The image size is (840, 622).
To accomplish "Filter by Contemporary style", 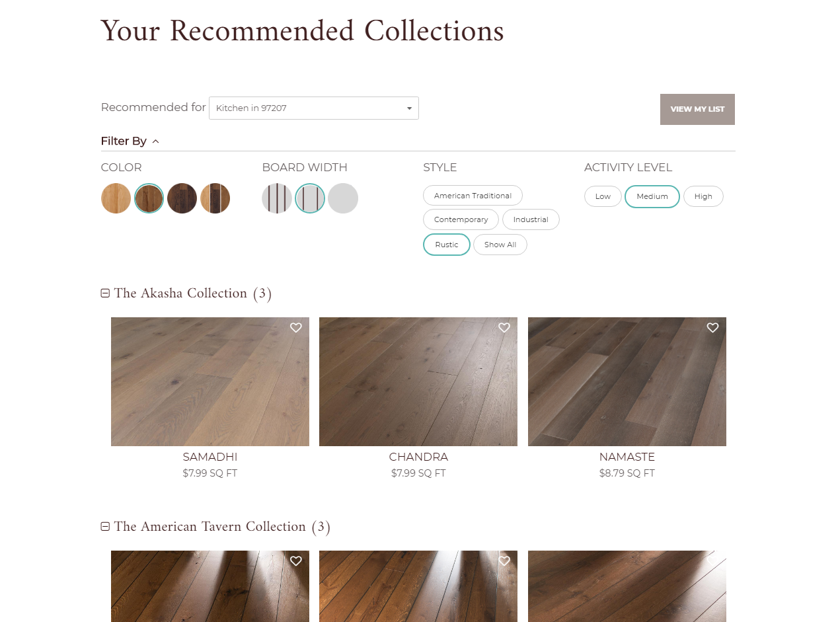I will (x=461, y=219).
